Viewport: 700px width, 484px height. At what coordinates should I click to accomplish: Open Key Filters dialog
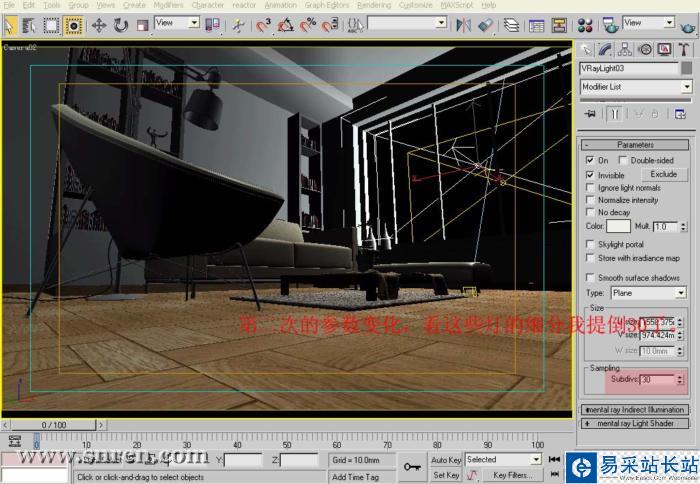[x=513, y=475]
